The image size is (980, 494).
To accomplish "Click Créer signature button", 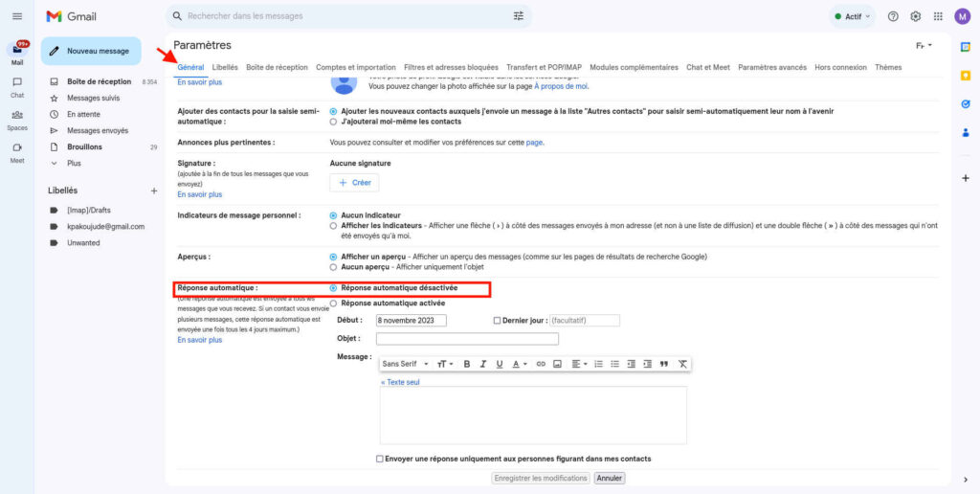I will pos(354,183).
